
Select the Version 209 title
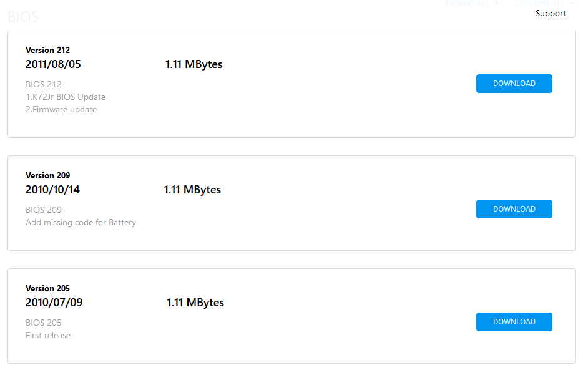click(x=47, y=175)
